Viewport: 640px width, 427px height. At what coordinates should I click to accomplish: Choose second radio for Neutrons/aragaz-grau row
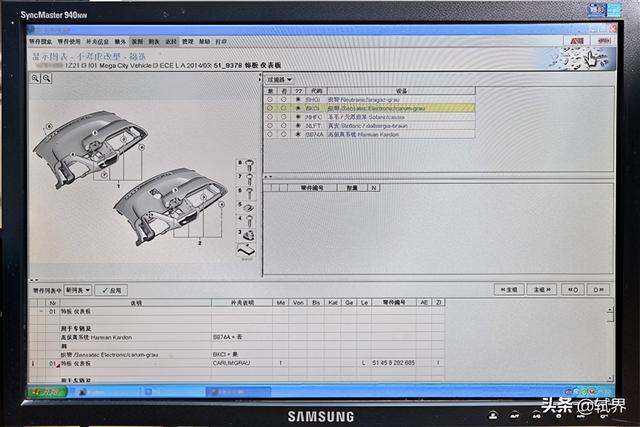pos(284,99)
